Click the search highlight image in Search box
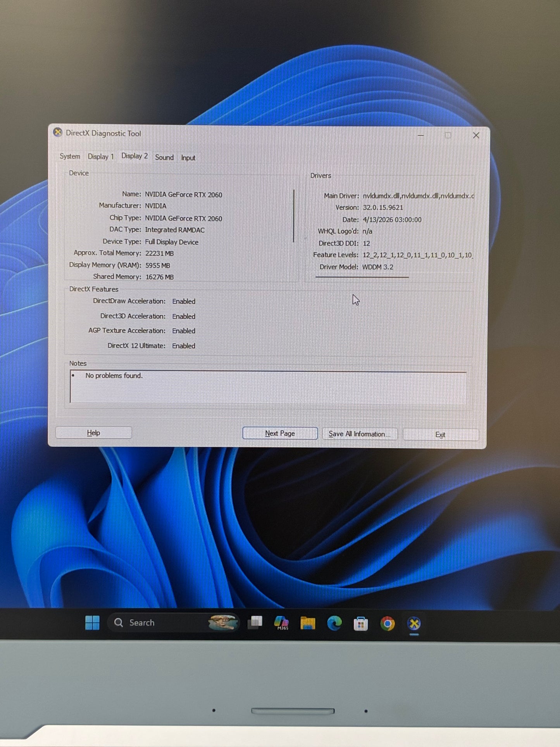560x747 pixels. tap(222, 623)
